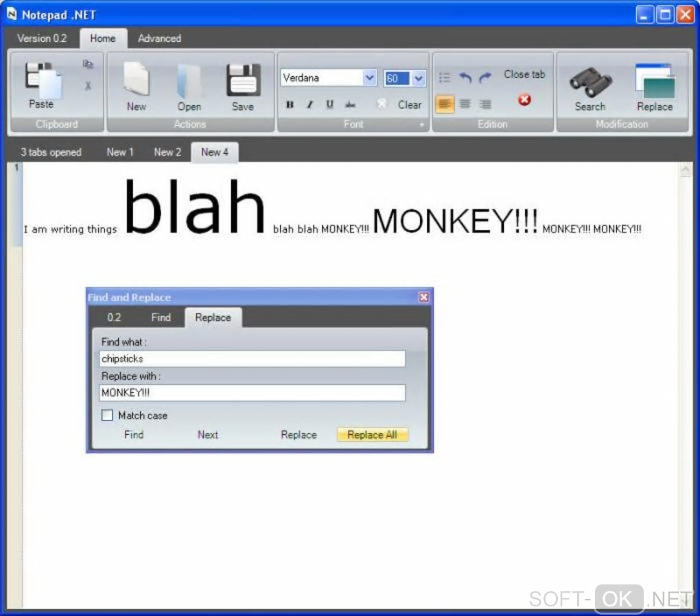Align text right
Image resolution: width=700 pixels, height=616 pixels.
pos(485,104)
